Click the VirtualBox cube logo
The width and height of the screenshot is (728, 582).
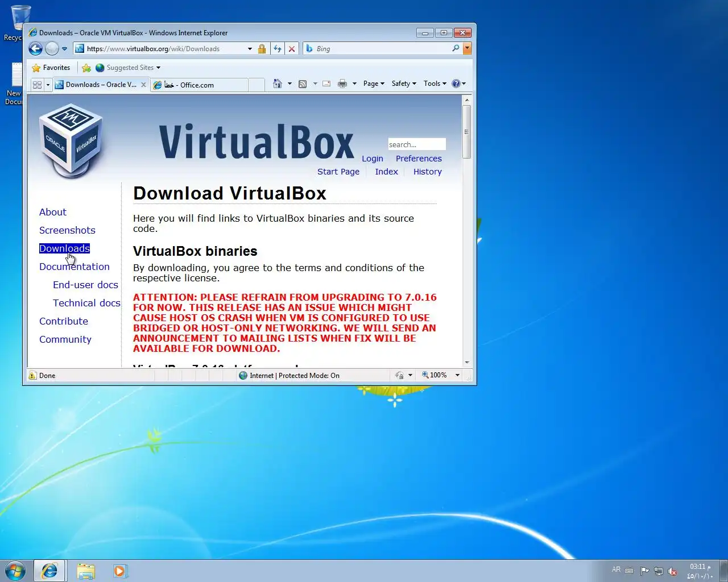pos(71,140)
